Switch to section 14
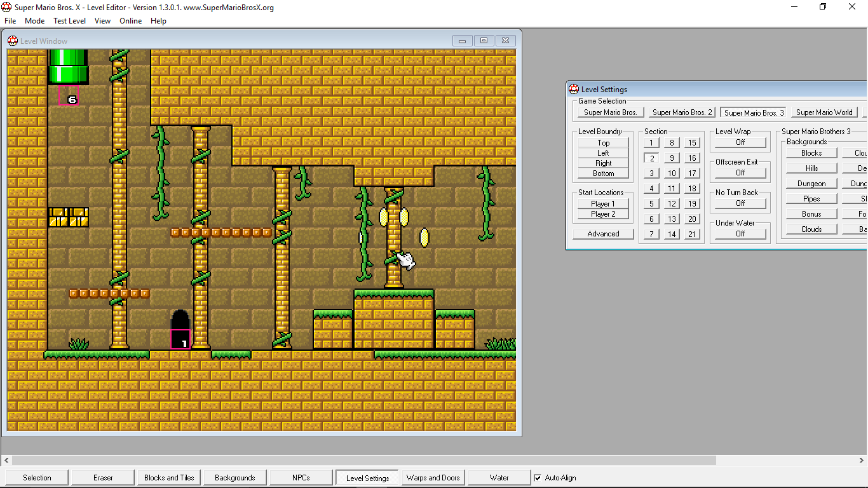The width and height of the screenshot is (868, 488). 672,234
